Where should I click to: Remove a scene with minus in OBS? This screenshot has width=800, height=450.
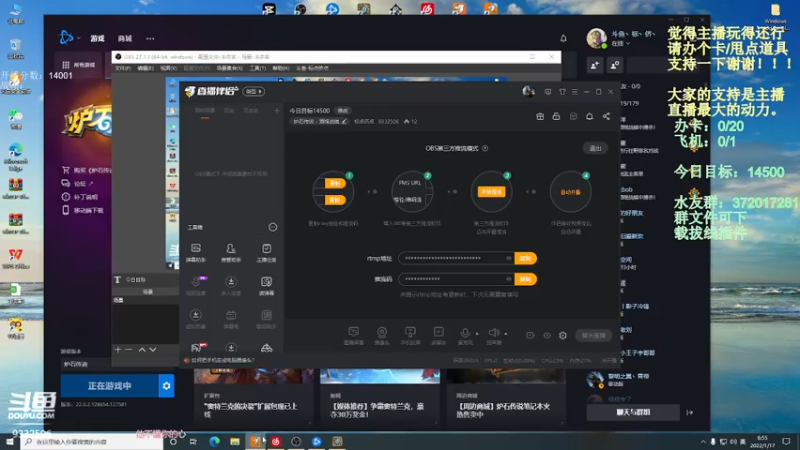tap(129, 349)
